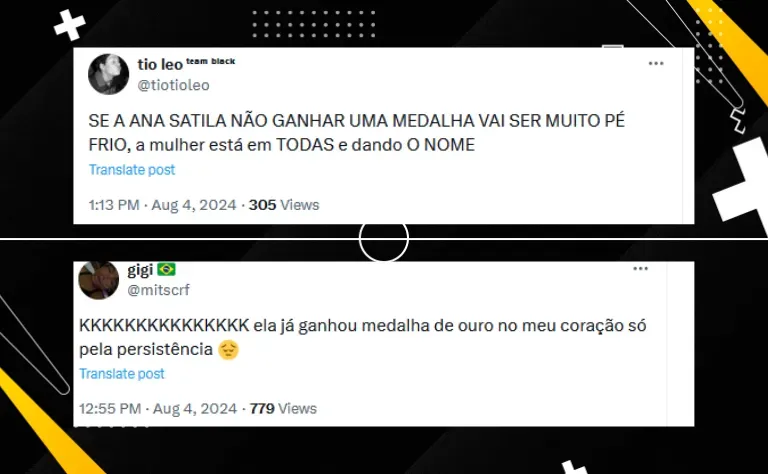Viewport: 768px width, 474px height.
Task: Translate the ANA SATILA tweet
Action: point(132,169)
